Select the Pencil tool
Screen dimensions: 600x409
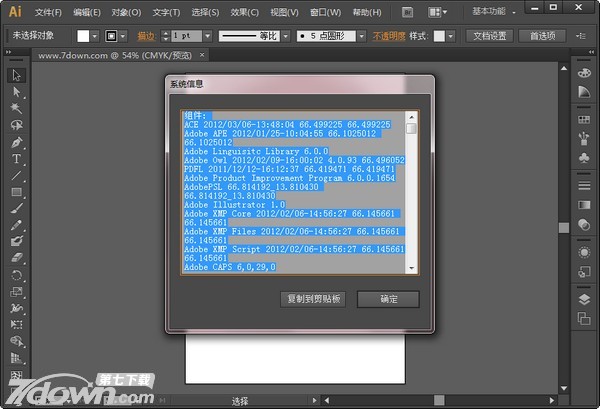coord(16,225)
